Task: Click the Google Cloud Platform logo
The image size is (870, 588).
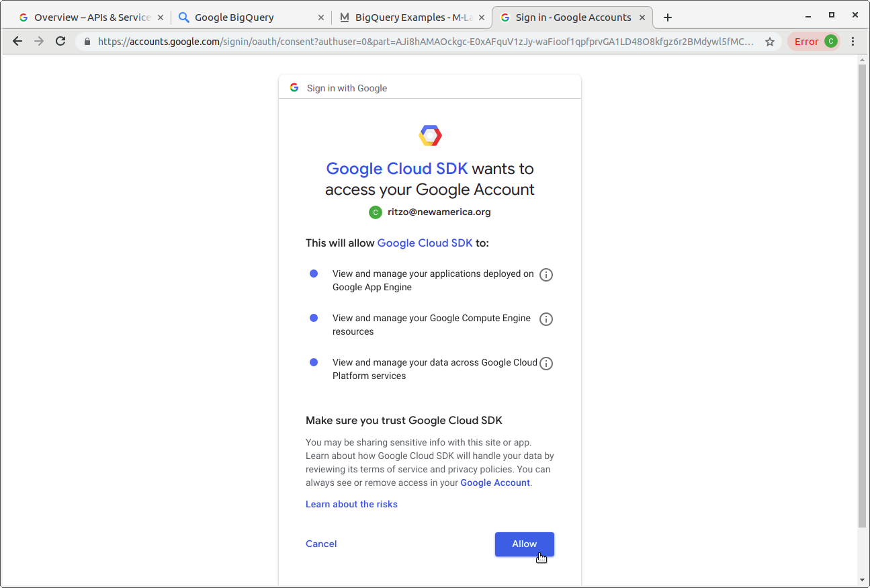Action: [x=430, y=134]
